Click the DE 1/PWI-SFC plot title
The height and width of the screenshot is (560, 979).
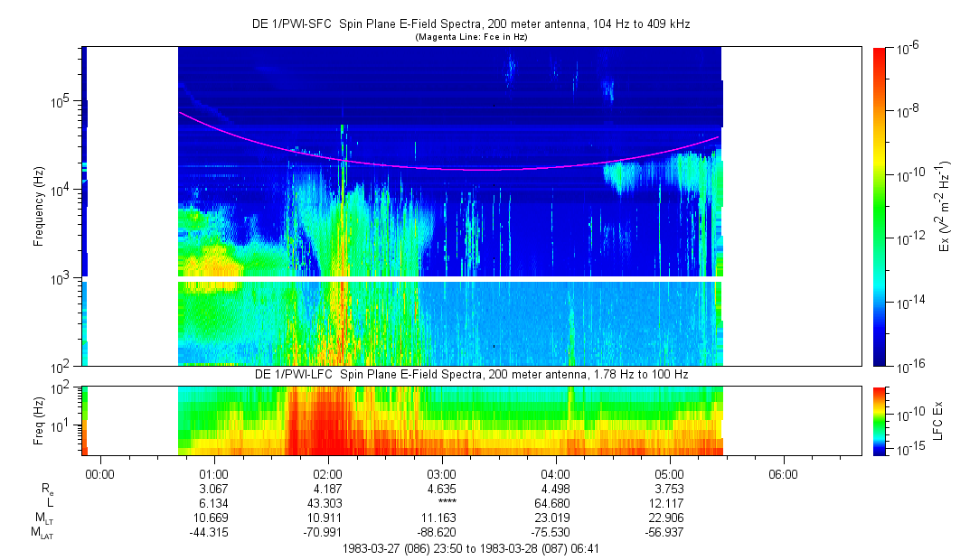pos(470,24)
